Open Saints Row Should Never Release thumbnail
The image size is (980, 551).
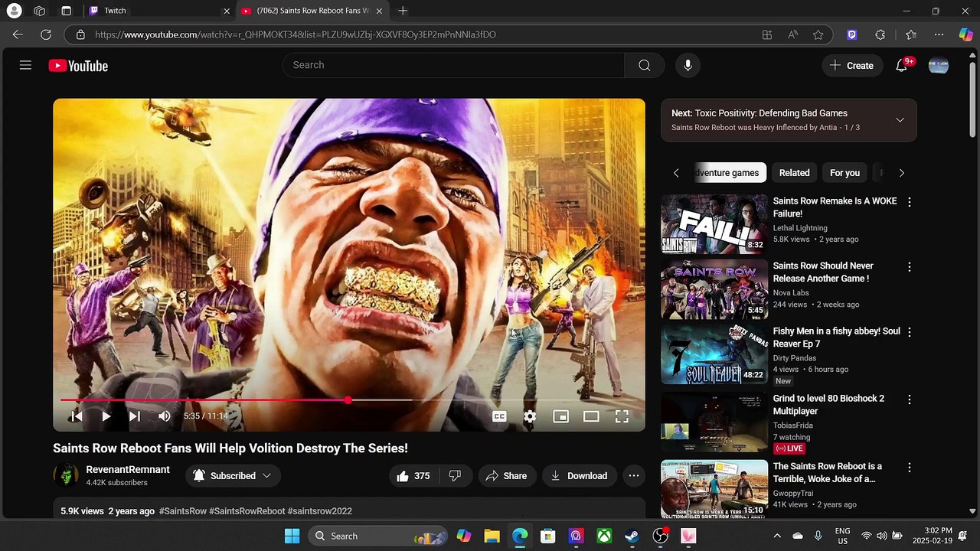coord(714,289)
